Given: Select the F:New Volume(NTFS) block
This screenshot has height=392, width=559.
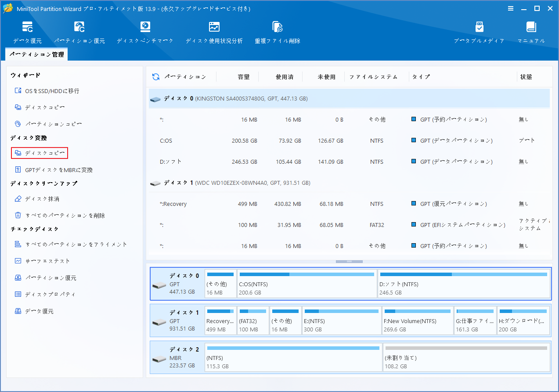Looking at the screenshot, I should coord(418,320).
